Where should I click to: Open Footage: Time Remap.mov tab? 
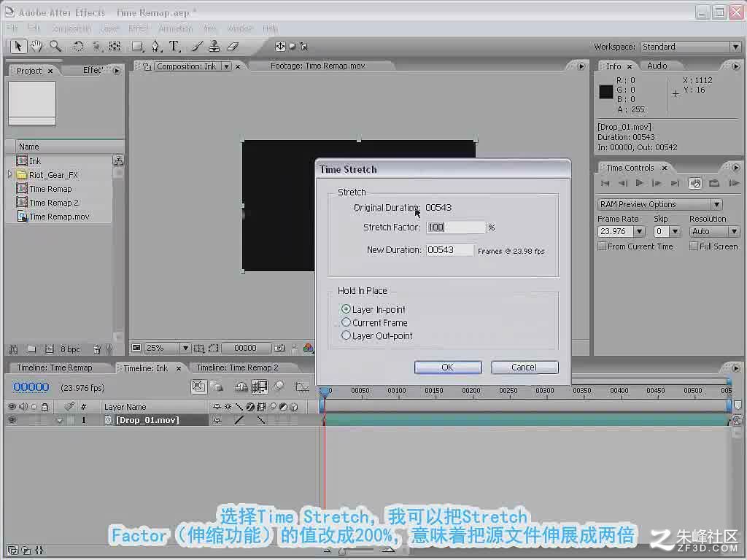[318, 66]
